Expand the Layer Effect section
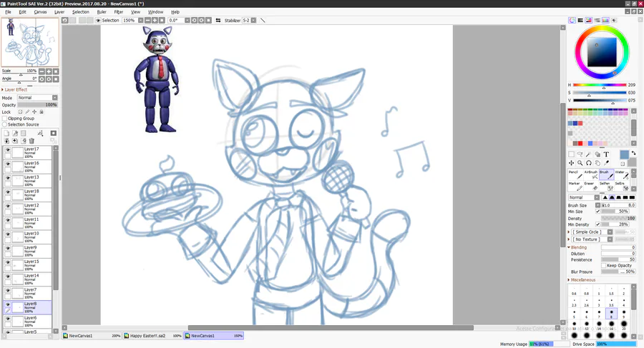644x348 pixels. coord(15,89)
